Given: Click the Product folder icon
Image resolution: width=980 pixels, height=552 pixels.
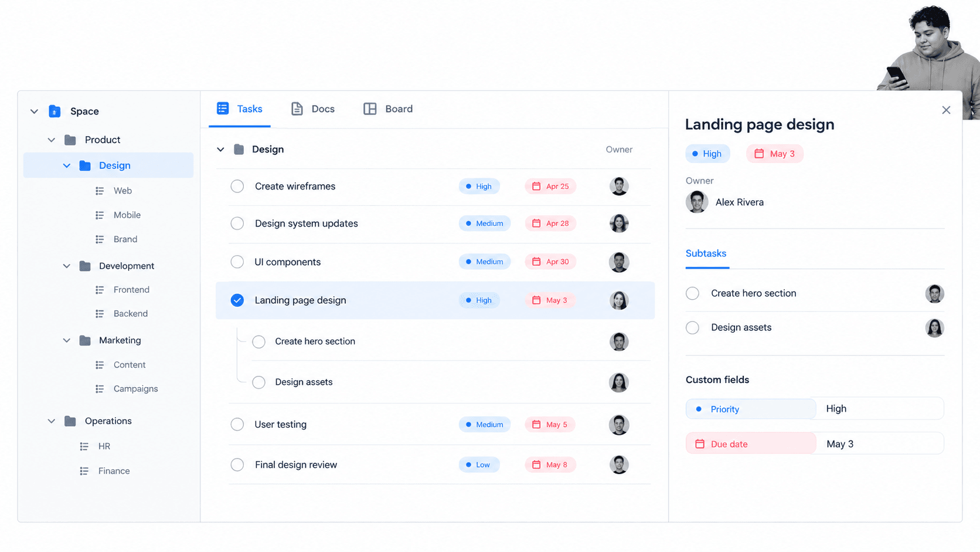Looking at the screenshot, I should coord(70,140).
